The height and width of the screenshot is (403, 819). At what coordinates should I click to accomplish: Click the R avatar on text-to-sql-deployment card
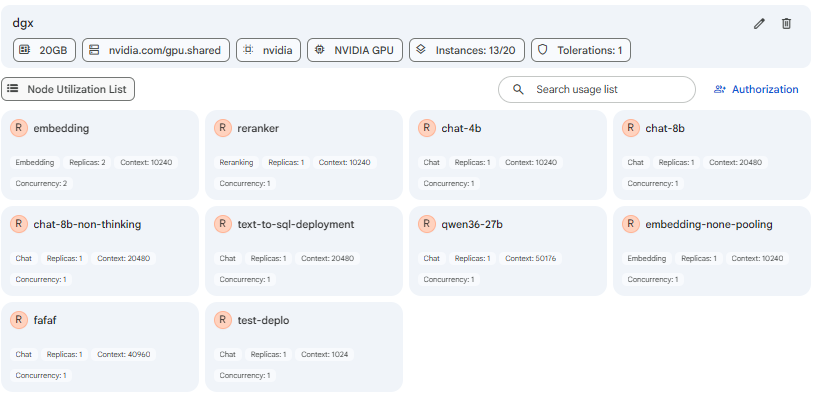223,224
